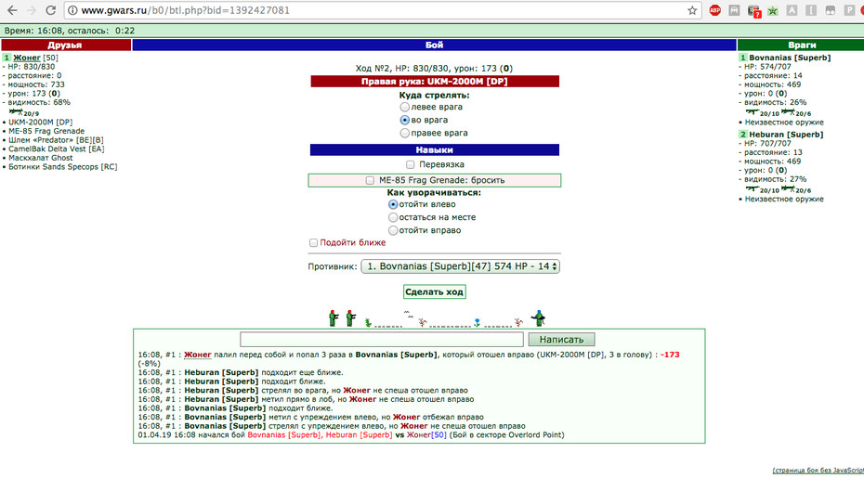Click the -173 damage value in log
Viewport: 864px width, 504px height.
point(670,355)
